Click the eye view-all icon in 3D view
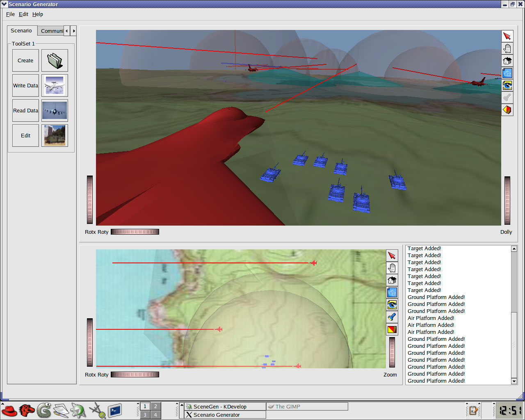Image resolution: width=525 pixels, height=420 pixels. point(507,85)
